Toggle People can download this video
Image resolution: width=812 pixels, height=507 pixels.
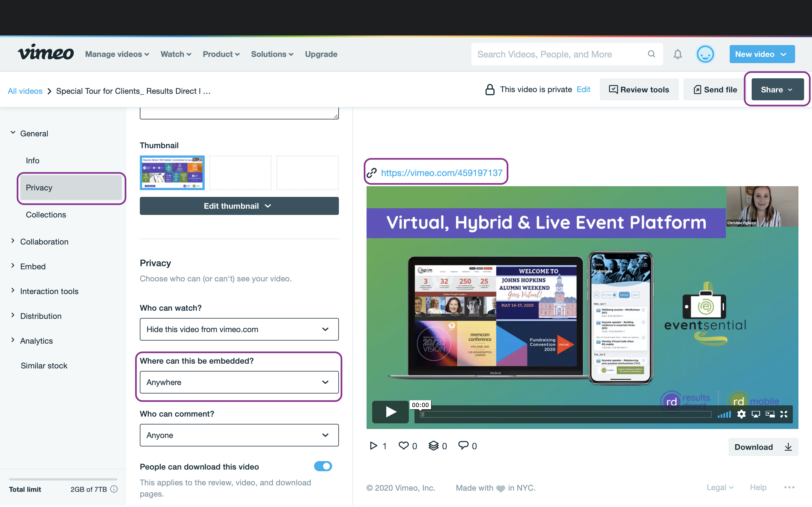point(323,466)
